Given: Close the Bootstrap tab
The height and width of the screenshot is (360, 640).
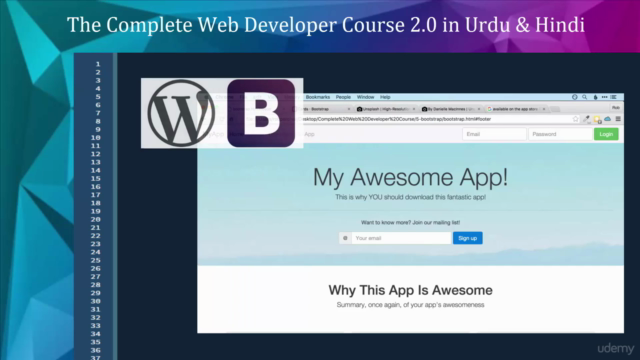Looking at the screenshot, I should click(349, 109).
